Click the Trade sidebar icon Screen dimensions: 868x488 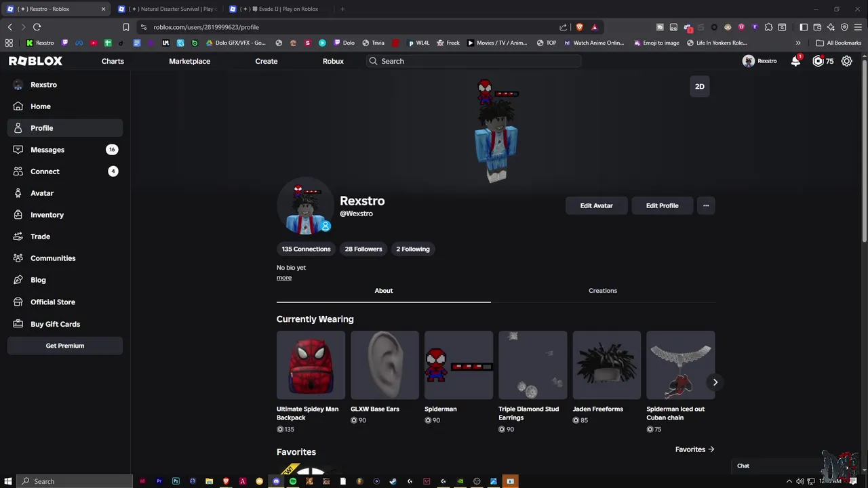[18, 237]
